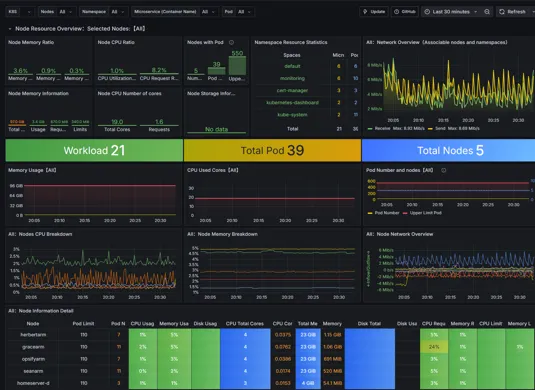
Task: Sort node table by Pod Limit column
Action: [83, 323]
